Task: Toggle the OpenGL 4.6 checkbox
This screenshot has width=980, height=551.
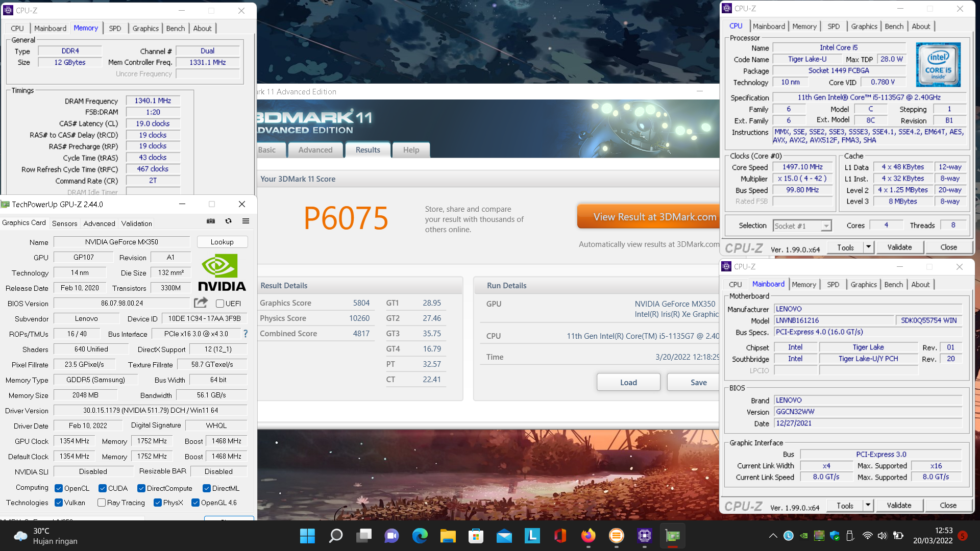Action: [x=195, y=503]
